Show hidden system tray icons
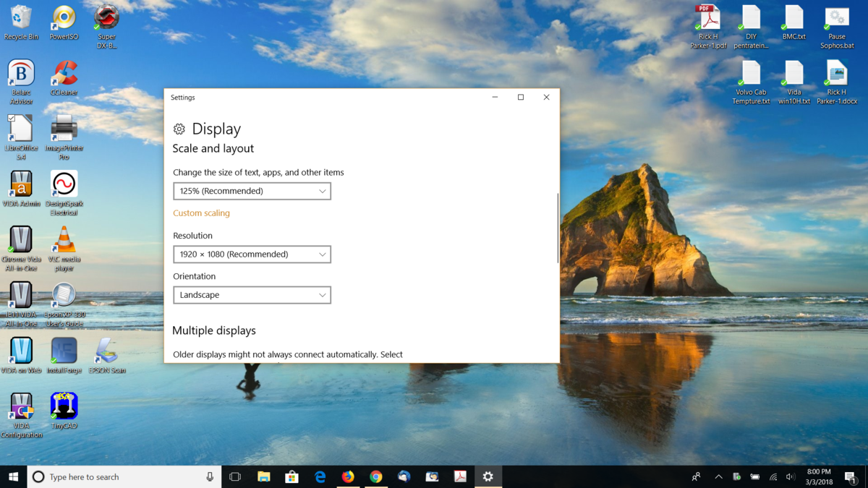The image size is (868, 488). tap(718, 477)
